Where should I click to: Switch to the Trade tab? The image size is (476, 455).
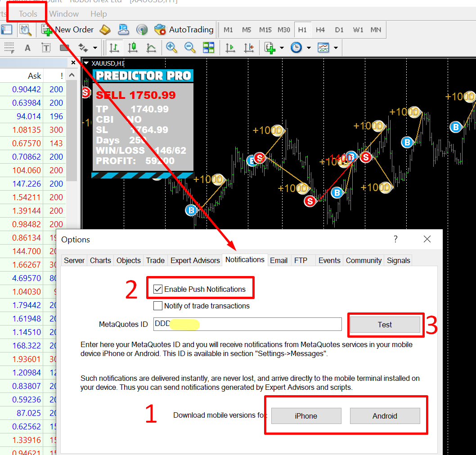coord(155,261)
